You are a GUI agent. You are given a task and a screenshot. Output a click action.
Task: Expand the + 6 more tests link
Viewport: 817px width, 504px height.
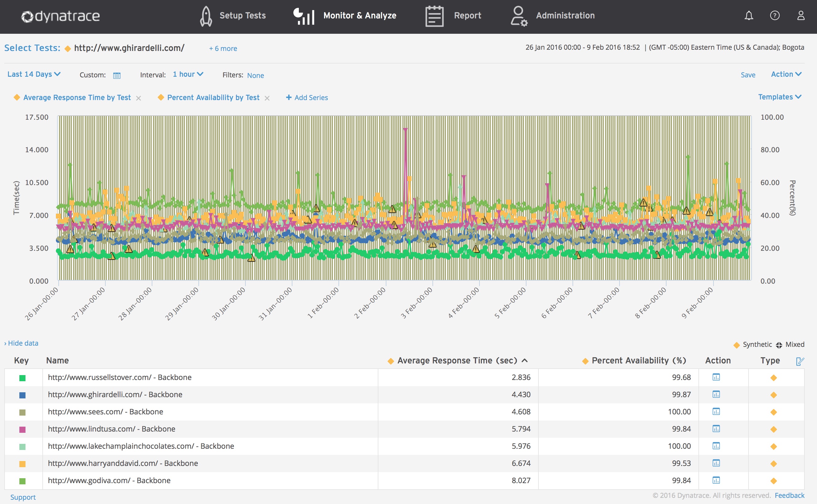tap(223, 48)
